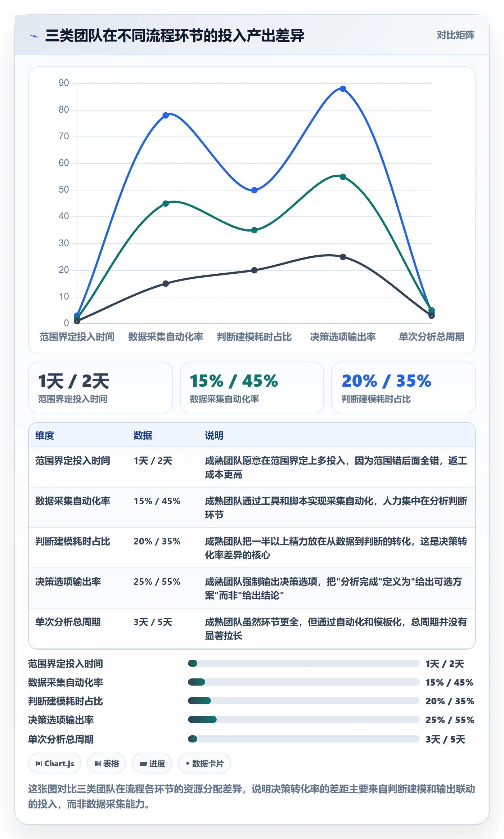The width and height of the screenshot is (504, 839).
Task: Click the 维度 column header
Action: [x=45, y=435]
